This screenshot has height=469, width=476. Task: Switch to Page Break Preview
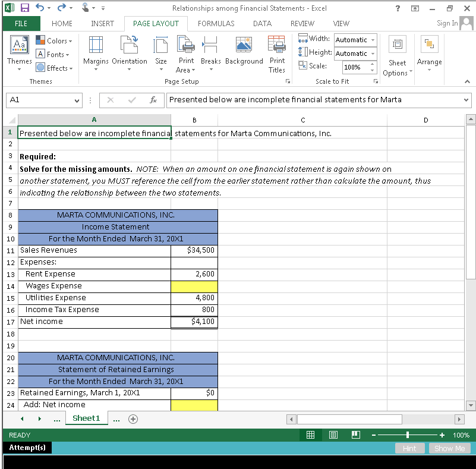[x=355, y=435]
